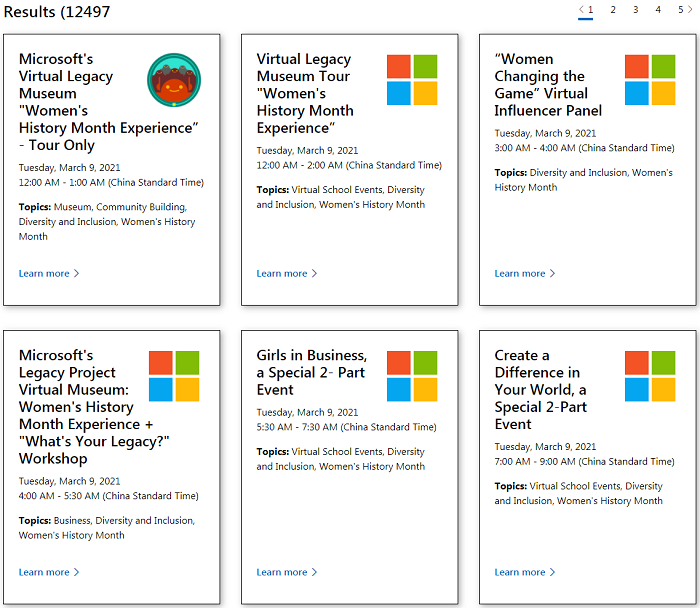Click Microsoft logo on Virtual Legacy Museum Tour card
The height and width of the screenshot is (608, 700).
(x=412, y=80)
